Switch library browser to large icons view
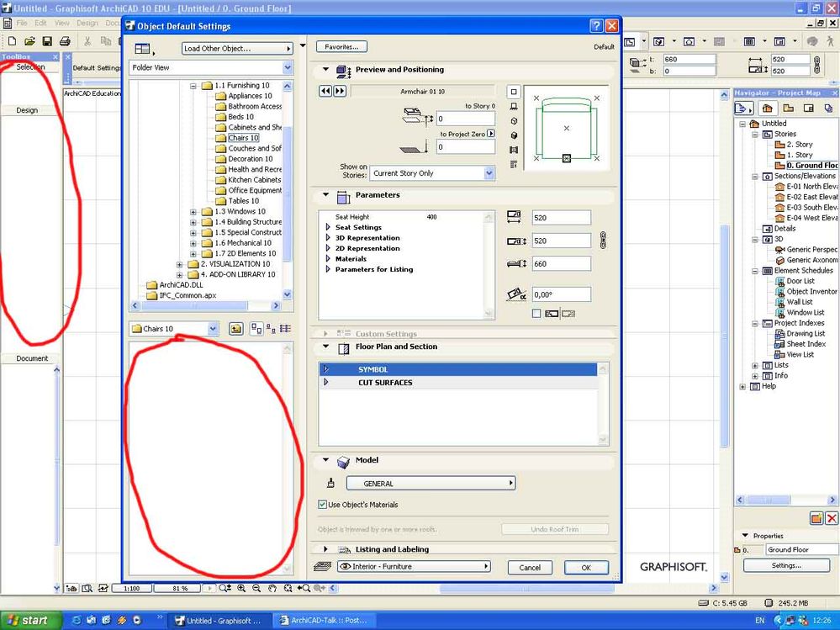 click(x=256, y=329)
